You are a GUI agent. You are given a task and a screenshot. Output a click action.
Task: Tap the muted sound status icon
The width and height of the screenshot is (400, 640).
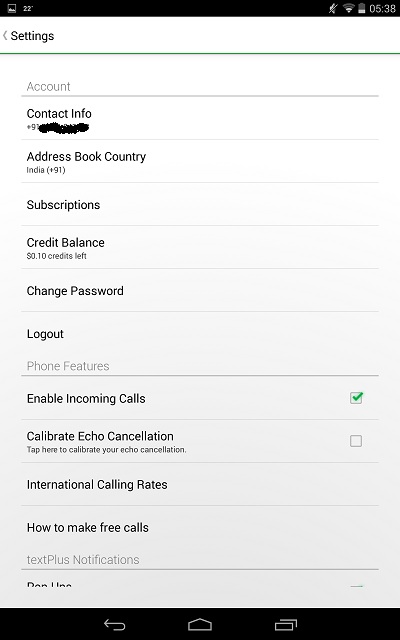[333, 8]
